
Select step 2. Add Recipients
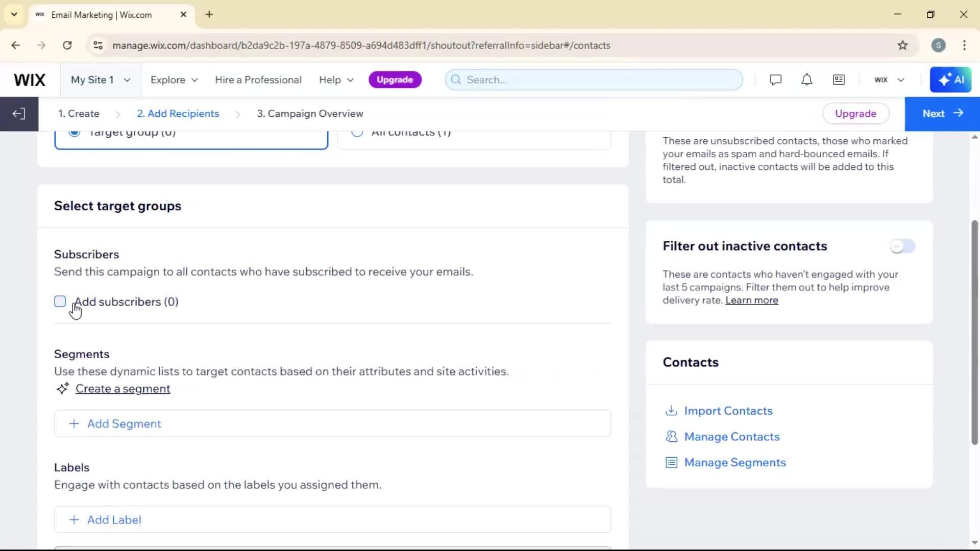click(178, 114)
